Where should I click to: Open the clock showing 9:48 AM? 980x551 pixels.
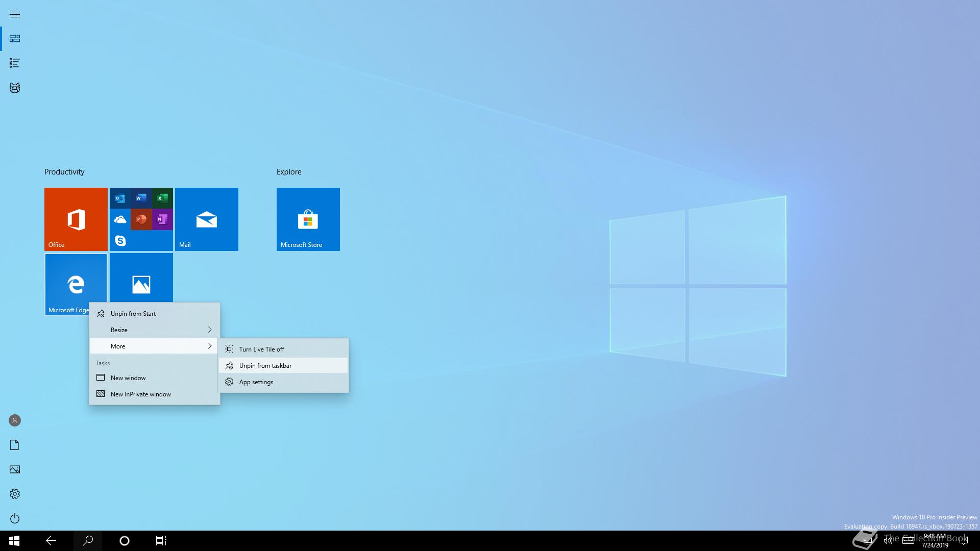coord(935,541)
